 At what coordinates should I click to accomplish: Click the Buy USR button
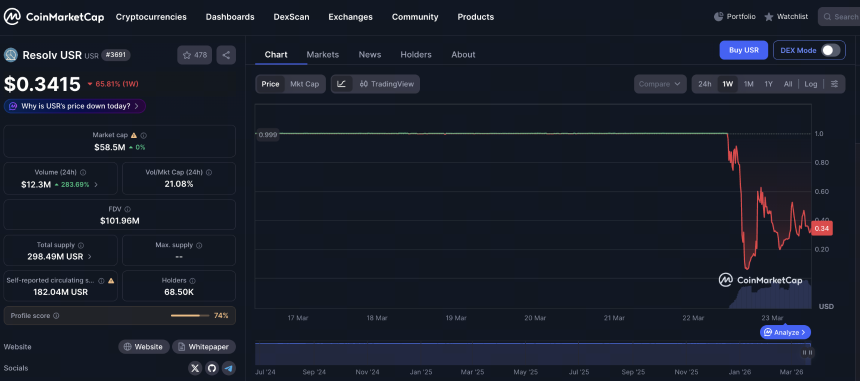tap(744, 50)
